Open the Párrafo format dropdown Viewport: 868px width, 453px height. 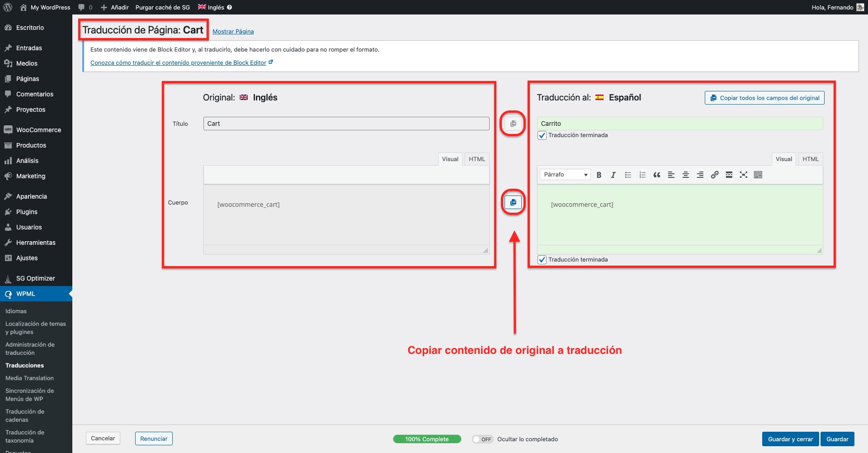[x=565, y=175]
